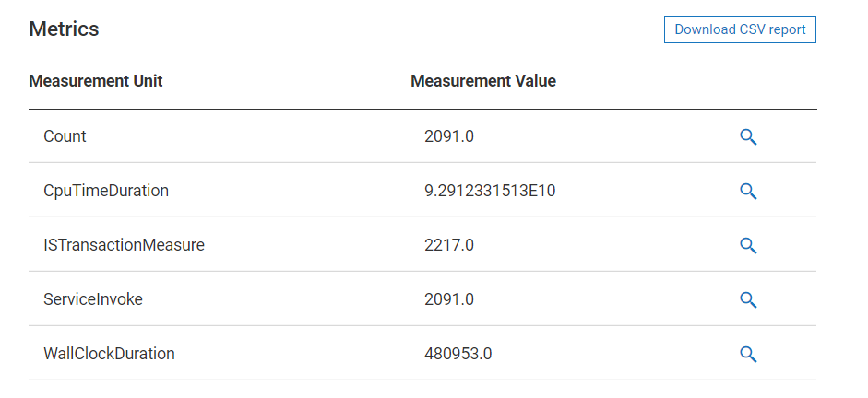Select the Count metric name

tap(65, 136)
